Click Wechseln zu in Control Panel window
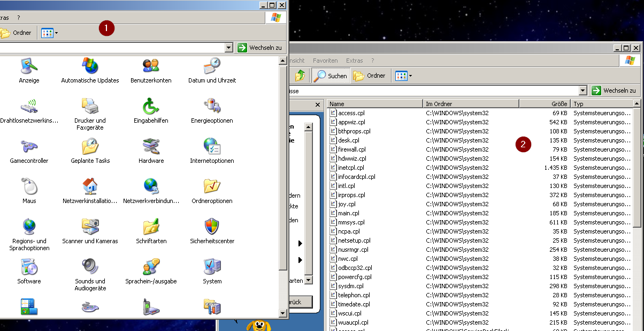The height and width of the screenshot is (331, 644). click(x=260, y=48)
